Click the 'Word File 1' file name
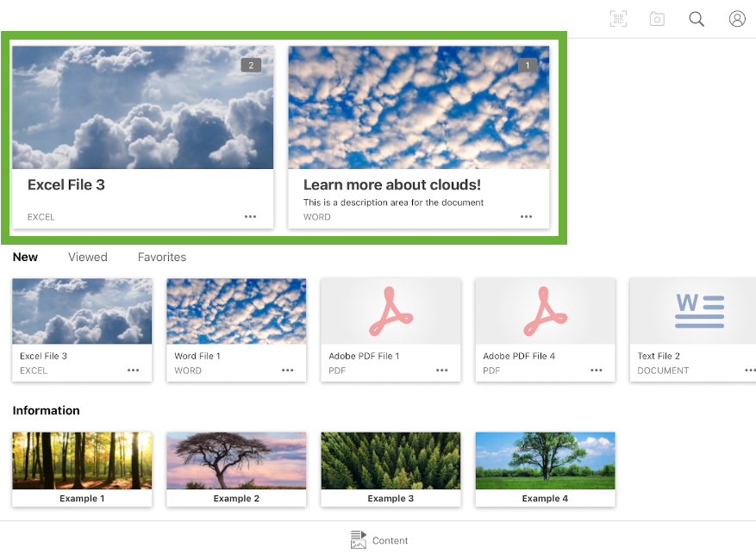 pos(197,356)
